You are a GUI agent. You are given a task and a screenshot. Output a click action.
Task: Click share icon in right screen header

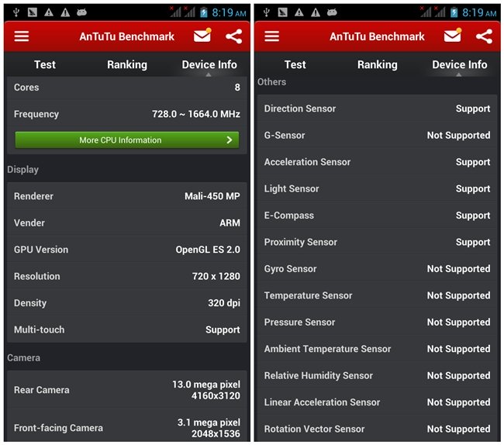[x=484, y=36]
